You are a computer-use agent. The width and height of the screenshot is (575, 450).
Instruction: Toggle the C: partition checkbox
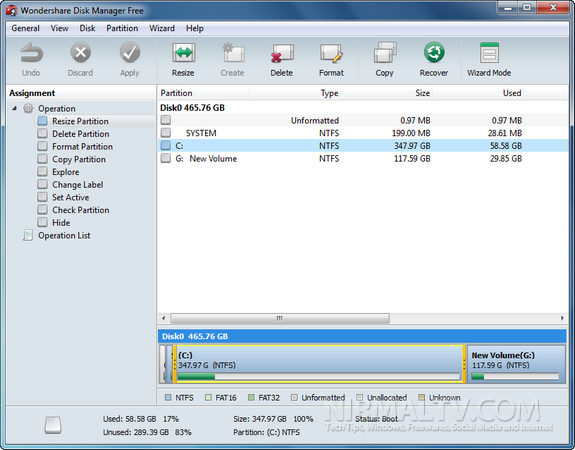coord(166,145)
